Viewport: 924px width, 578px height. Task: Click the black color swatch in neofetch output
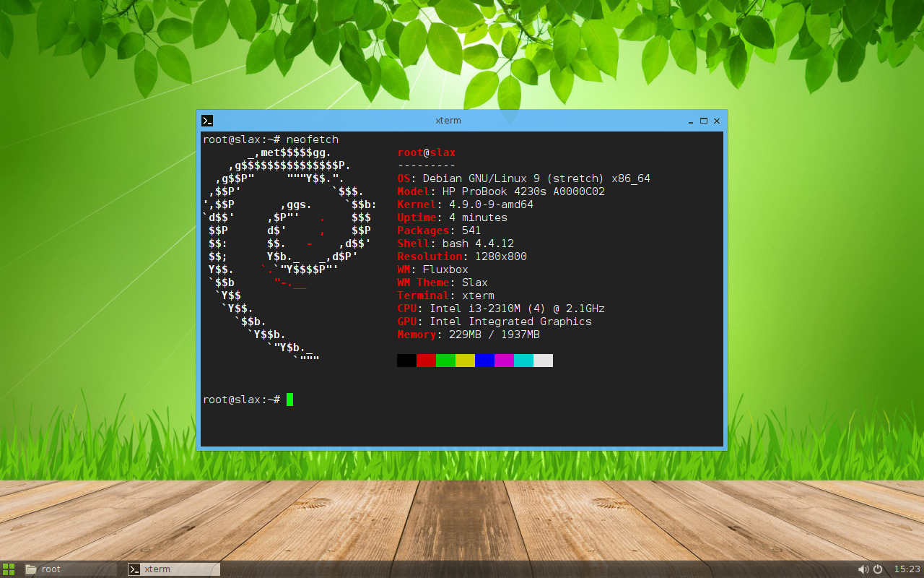pos(406,360)
